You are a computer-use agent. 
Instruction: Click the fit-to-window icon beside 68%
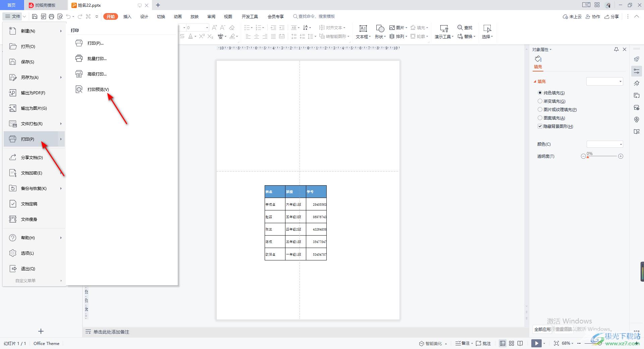pos(556,343)
